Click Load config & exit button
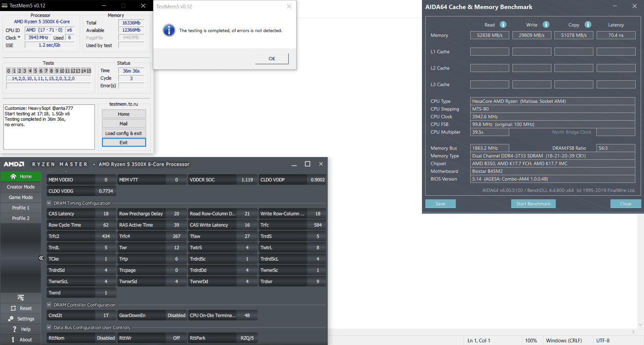 click(x=124, y=133)
